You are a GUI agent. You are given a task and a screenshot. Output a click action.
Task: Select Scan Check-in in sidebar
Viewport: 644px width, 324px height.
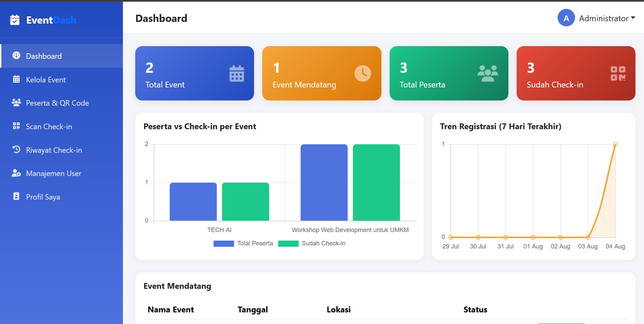61,126
